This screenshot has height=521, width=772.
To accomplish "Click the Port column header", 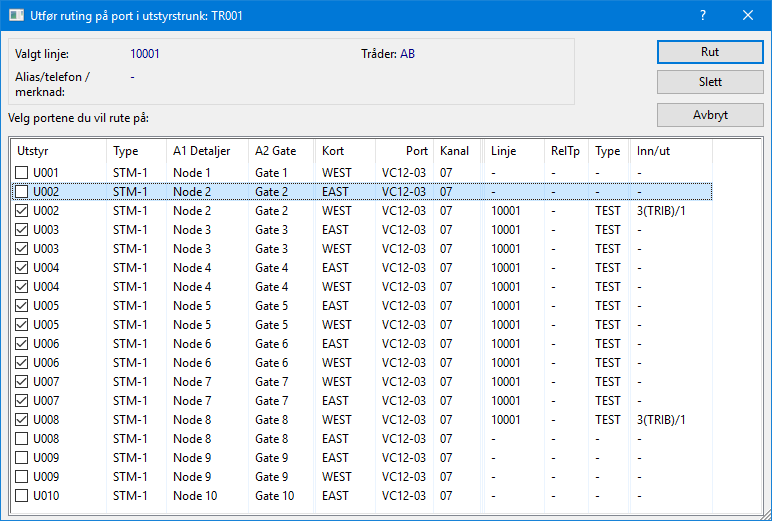I will click(x=404, y=151).
